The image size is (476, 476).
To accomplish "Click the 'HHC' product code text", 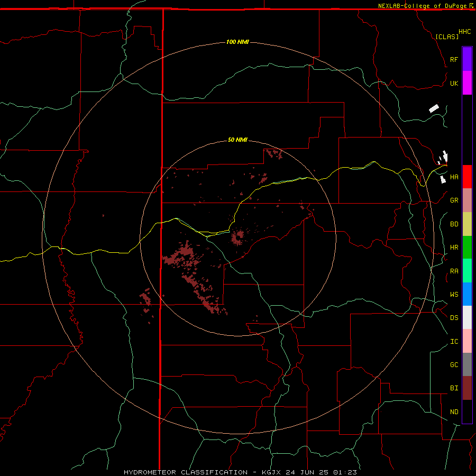I will click(x=464, y=32).
